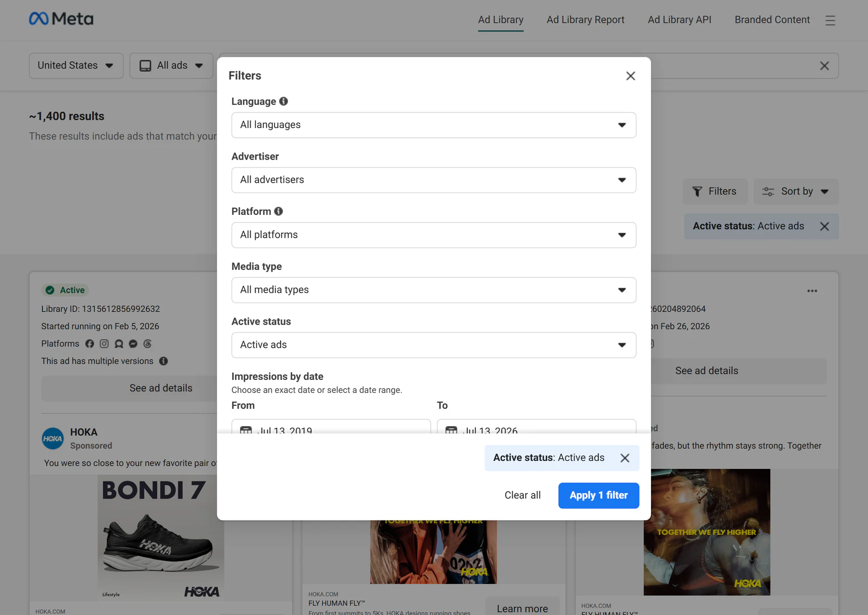Image resolution: width=868 pixels, height=615 pixels.
Task: Open Ad Library API tab
Action: click(679, 20)
